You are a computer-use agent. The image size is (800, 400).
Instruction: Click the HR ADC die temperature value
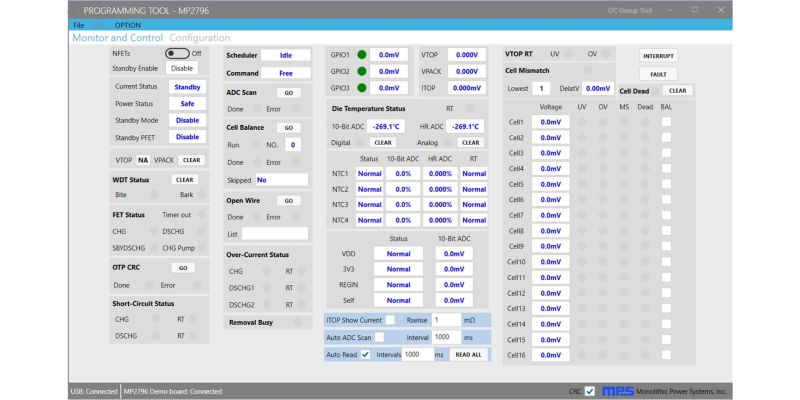[465, 126]
